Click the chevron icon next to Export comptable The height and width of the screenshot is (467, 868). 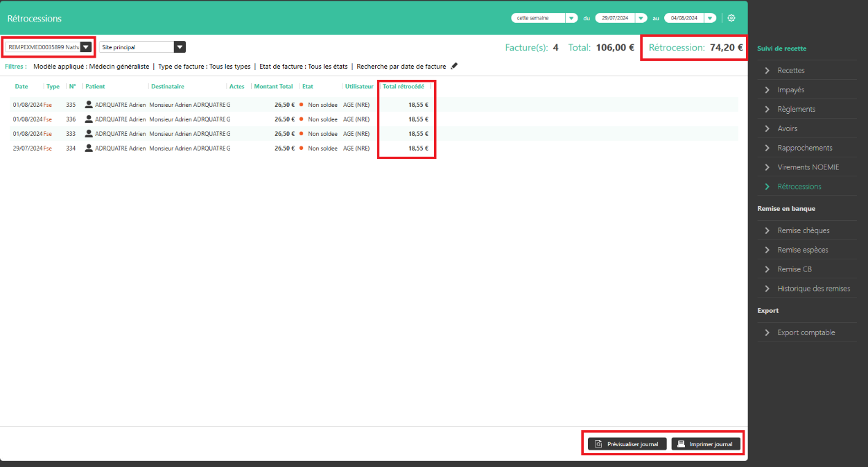pyautogui.click(x=767, y=333)
